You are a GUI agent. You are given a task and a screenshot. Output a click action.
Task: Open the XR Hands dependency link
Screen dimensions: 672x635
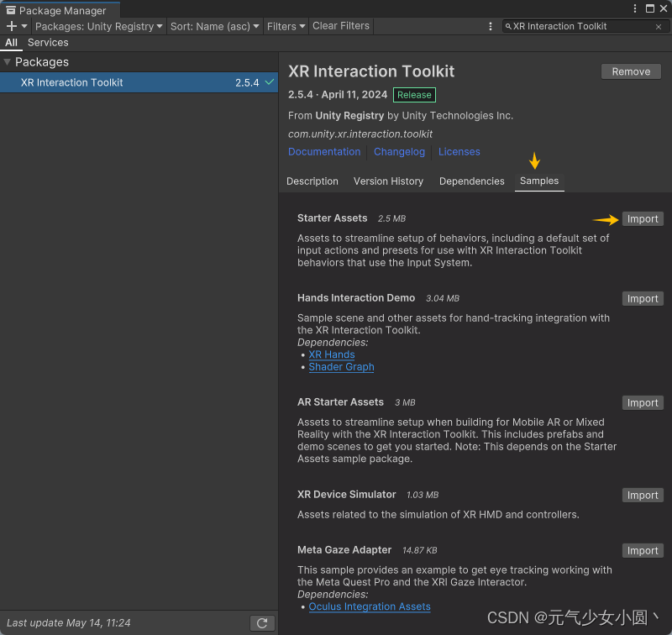click(x=331, y=354)
